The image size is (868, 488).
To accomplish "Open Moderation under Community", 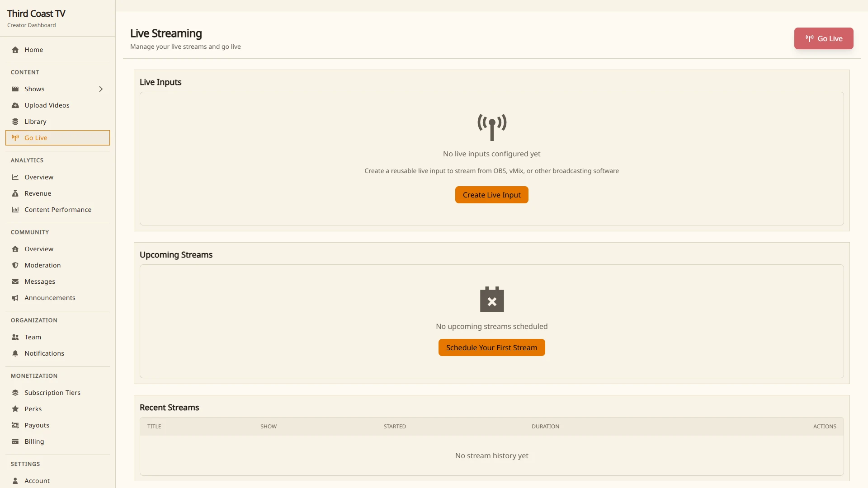I will pyautogui.click(x=57, y=265).
